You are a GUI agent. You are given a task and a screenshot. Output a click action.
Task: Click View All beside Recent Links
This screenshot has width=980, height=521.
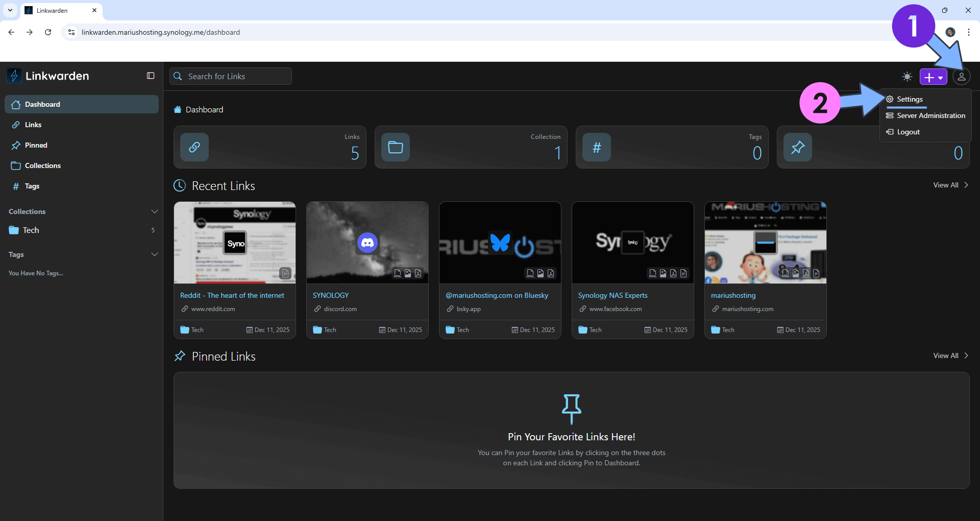click(x=950, y=185)
